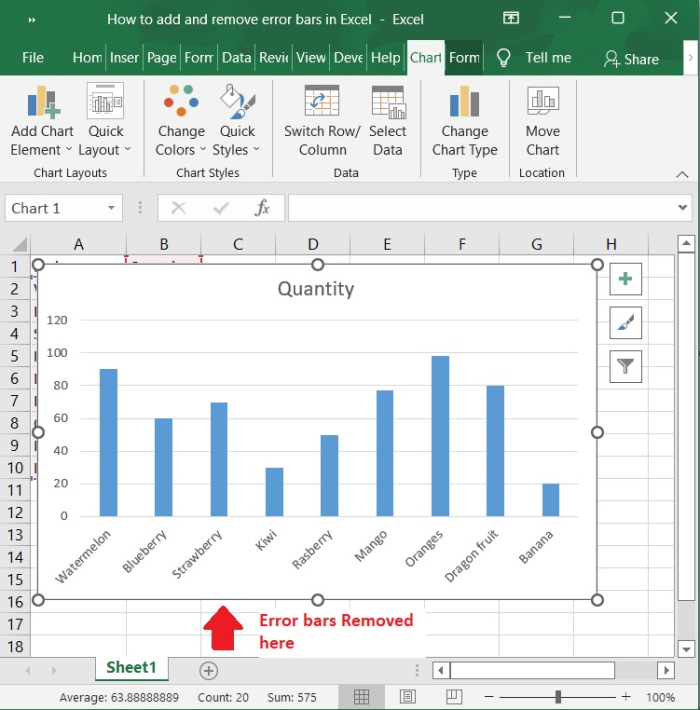Select row 17 header

15,624
